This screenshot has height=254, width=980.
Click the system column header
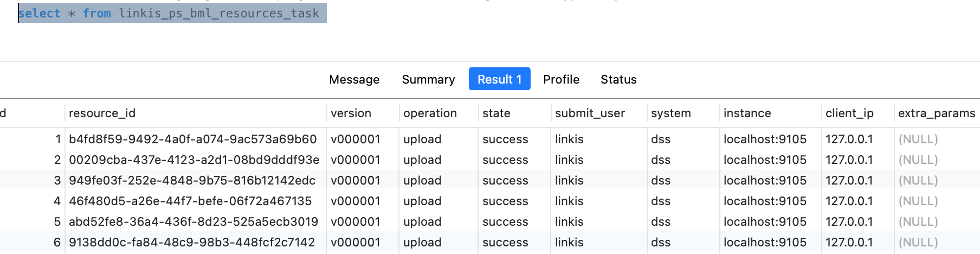[x=671, y=113]
